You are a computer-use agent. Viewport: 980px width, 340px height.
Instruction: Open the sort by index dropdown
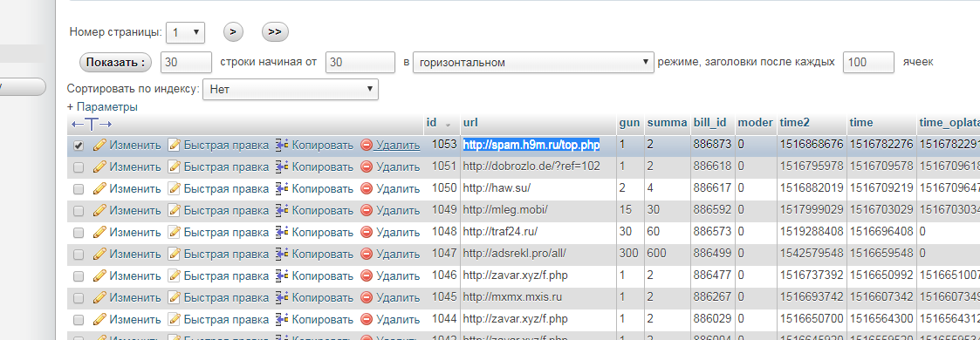[x=291, y=89]
